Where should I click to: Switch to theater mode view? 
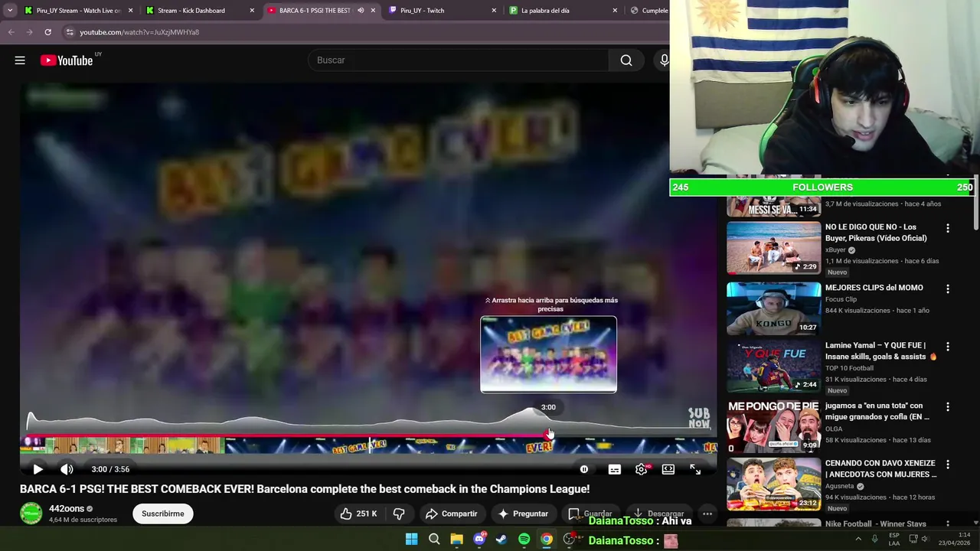pos(668,469)
